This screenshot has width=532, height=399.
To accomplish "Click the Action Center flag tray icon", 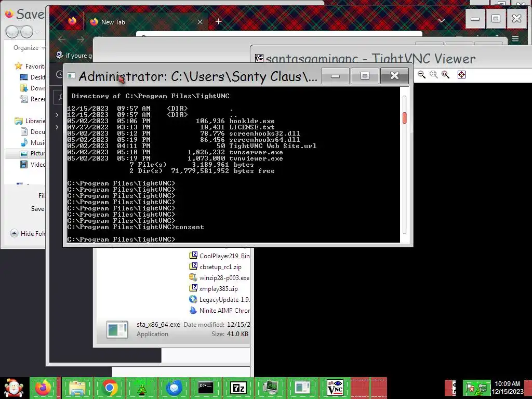I will pyautogui.click(x=470, y=388).
